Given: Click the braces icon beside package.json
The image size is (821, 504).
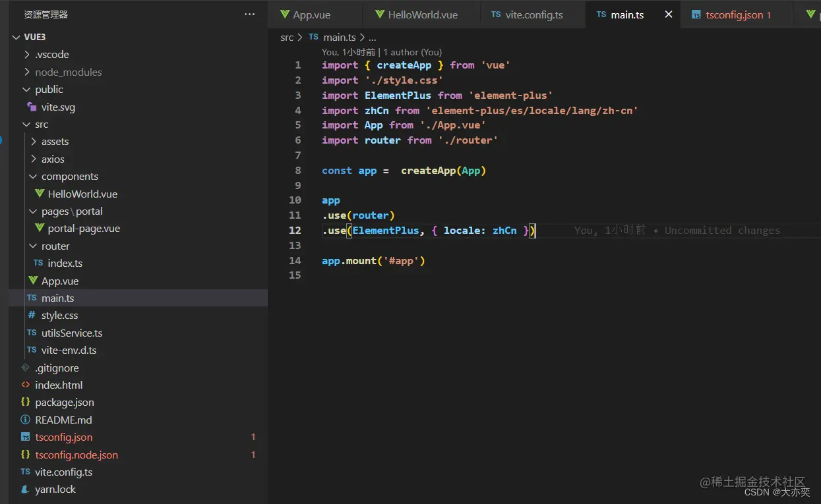Looking at the screenshot, I should click(x=25, y=402).
